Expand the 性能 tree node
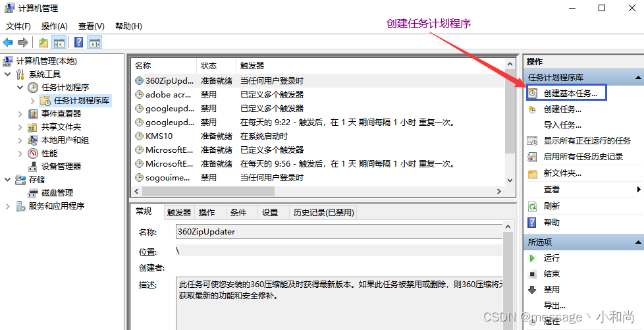 20,153
